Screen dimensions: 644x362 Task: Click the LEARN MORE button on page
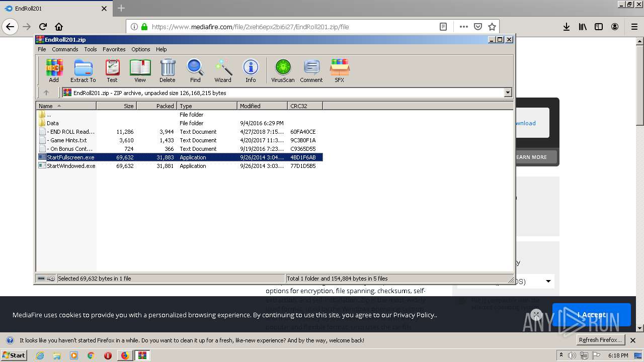531,157
